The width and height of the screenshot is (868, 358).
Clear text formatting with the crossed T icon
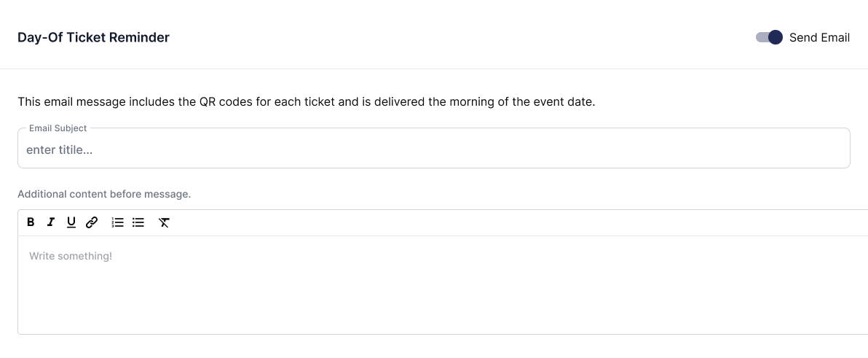pyautogui.click(x=164, y=222)
